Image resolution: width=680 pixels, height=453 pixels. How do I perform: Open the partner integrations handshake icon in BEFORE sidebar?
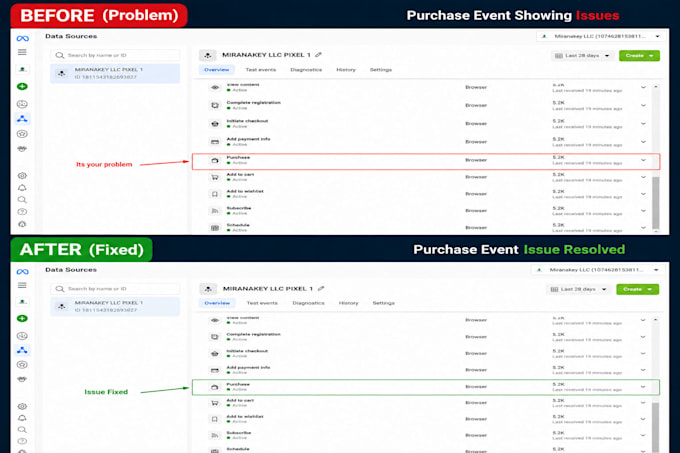(22, 149)
